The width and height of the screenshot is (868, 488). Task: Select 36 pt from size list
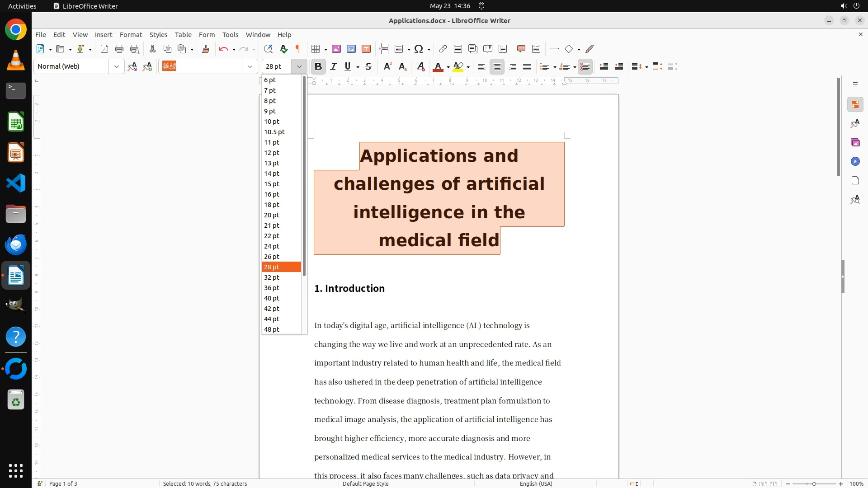click(272, 288)
